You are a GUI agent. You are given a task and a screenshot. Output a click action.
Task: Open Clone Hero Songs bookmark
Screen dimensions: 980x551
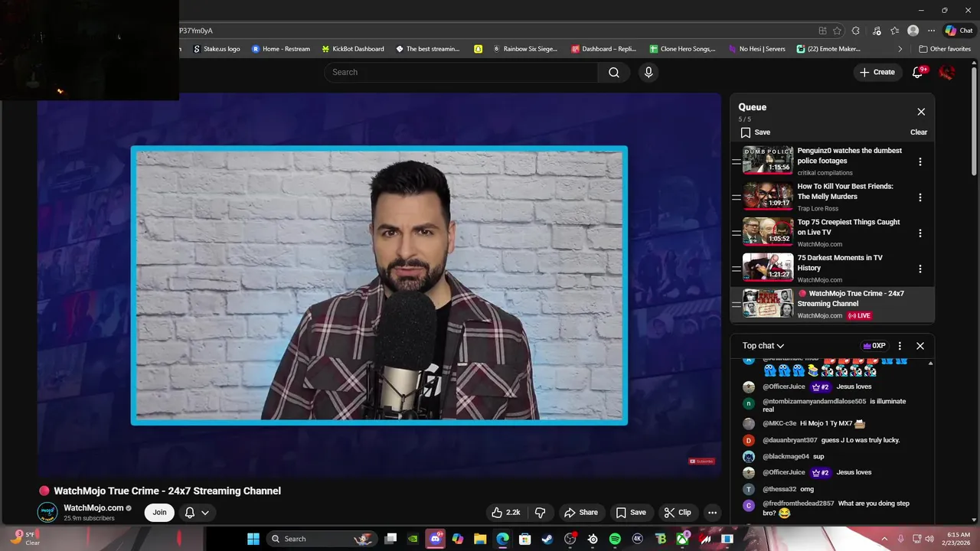[x=683, y=49]
